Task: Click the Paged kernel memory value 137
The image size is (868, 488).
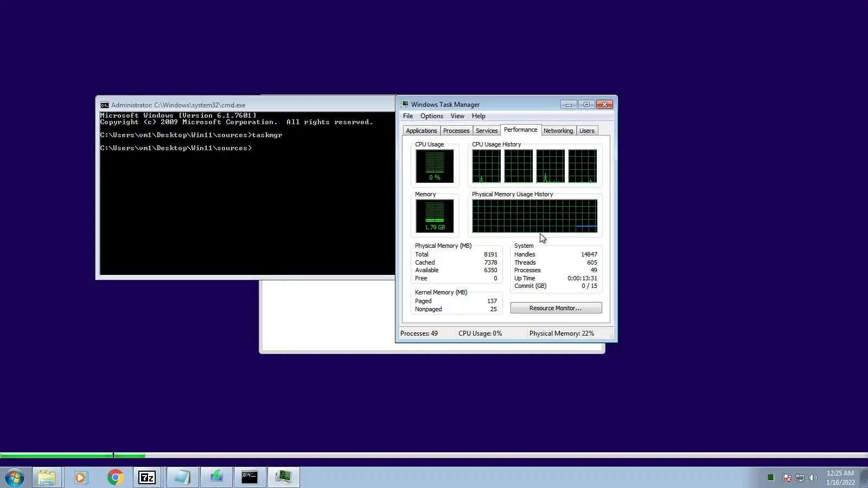Action: (x=492, y=301)
